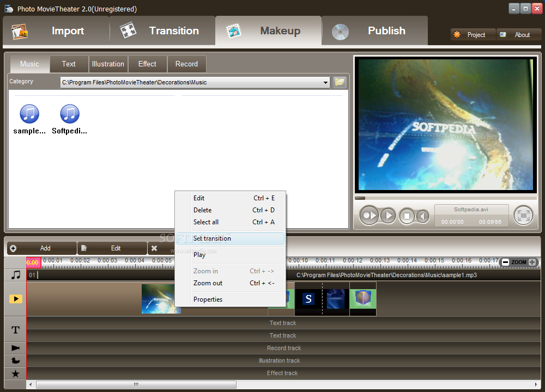This screenshot has width=545, height=392.
Task: Click the browse folder icon beside Category
Action: (340, 82)
